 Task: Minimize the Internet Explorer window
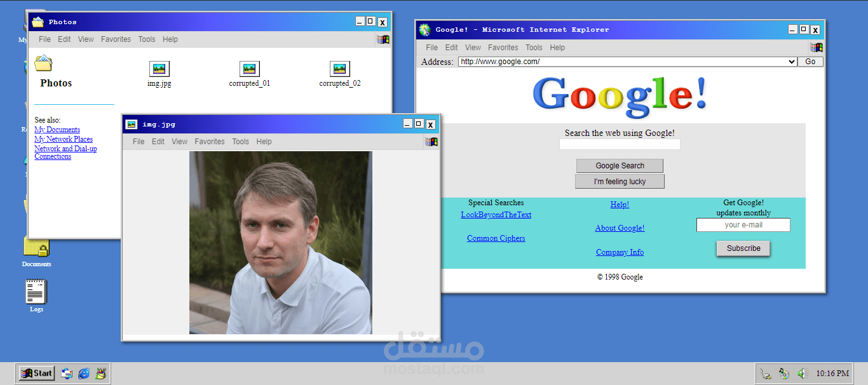(792, 30)
